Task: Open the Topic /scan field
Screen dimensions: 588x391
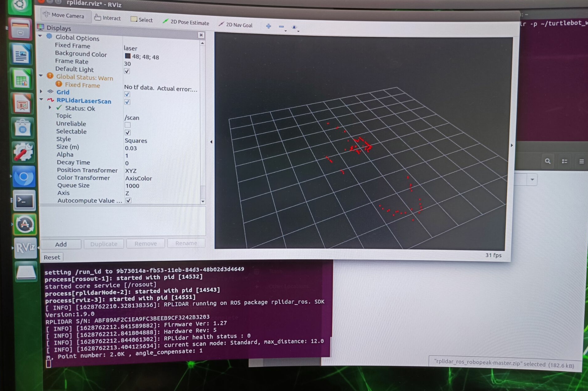Action: click(x=132, y=118)
